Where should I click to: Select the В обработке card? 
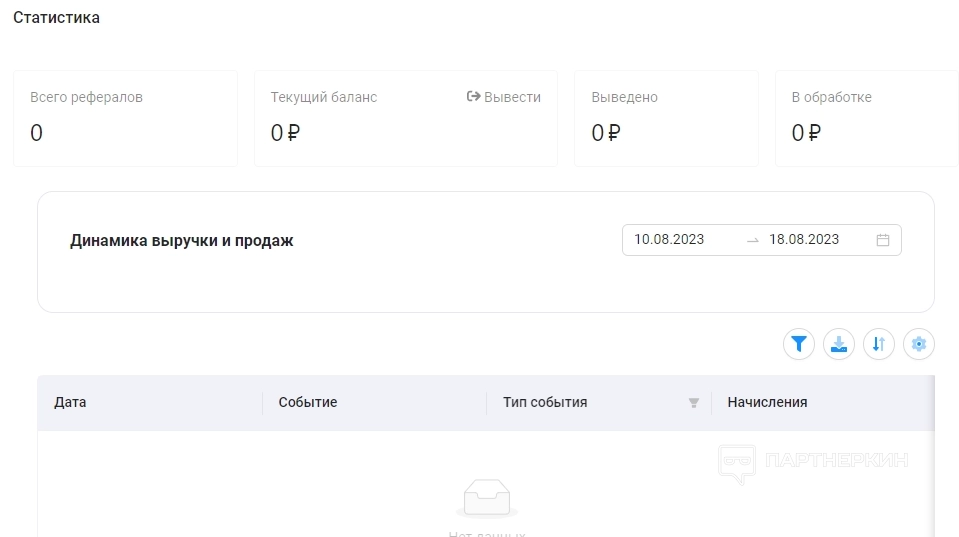coord(866,118)
